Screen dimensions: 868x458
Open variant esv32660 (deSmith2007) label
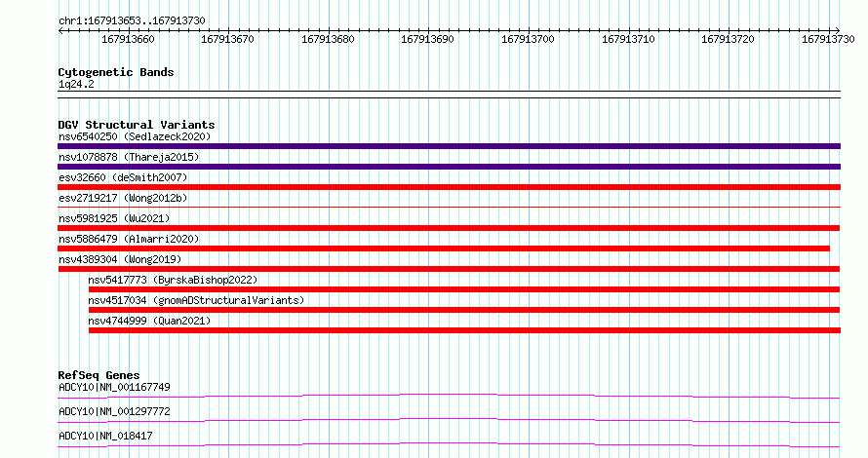pos(123,177)
